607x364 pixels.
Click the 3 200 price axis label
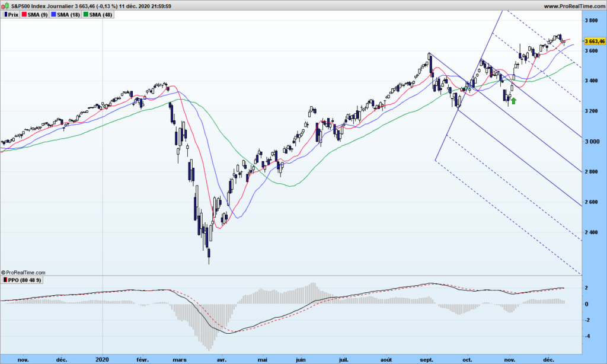point(591,111)
